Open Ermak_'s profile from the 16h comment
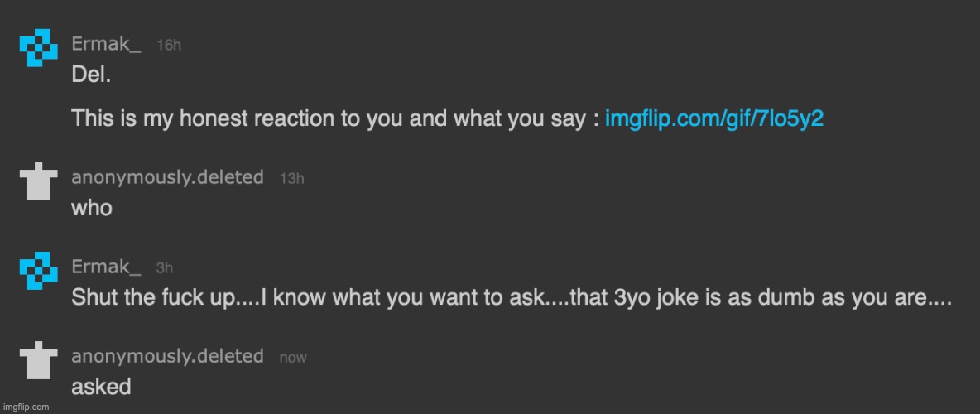 pos(106,44)
